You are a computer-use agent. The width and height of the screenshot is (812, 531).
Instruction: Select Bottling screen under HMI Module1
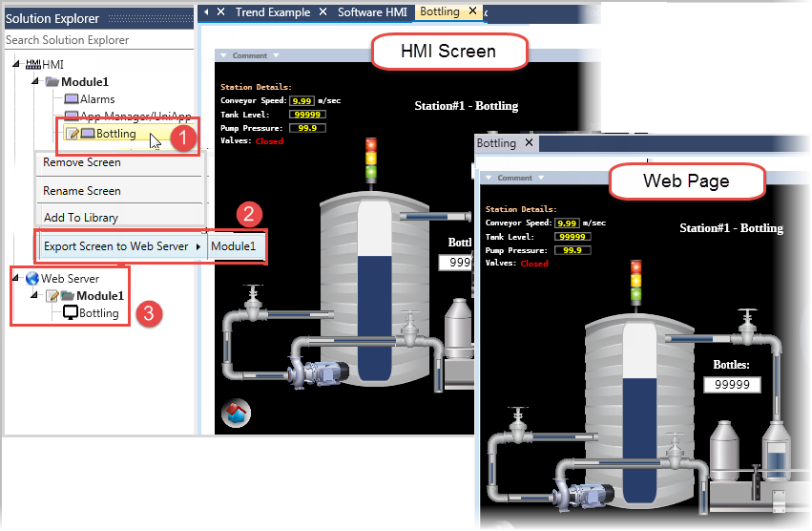[116, 134]
